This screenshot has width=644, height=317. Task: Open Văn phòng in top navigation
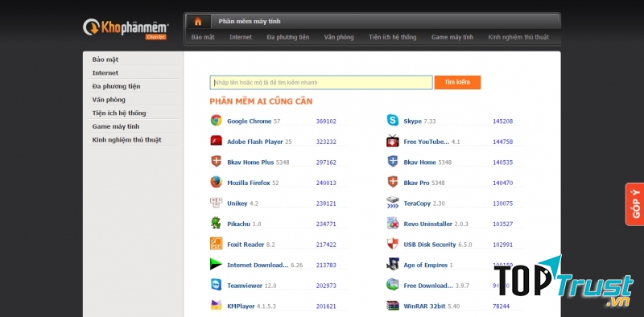pyautogui.click(x=339, y=37)
